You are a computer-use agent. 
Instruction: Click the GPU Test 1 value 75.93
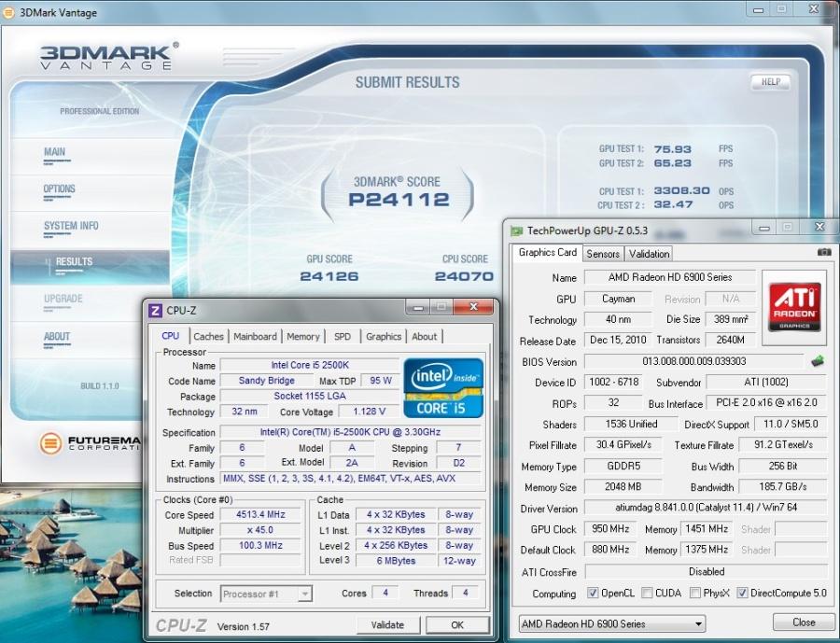point(672,149)
